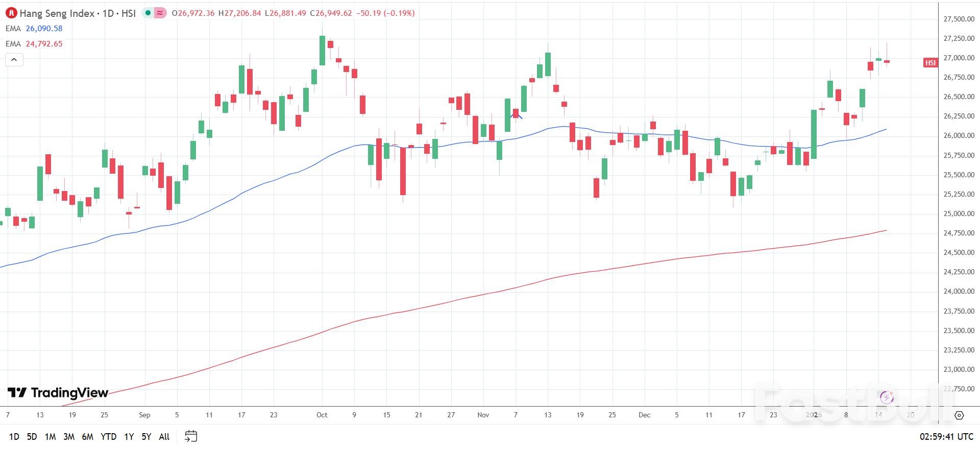Click the green market status dot
Image resolution: width=980 pixels, height=449 pixels.
pos(148,13)
